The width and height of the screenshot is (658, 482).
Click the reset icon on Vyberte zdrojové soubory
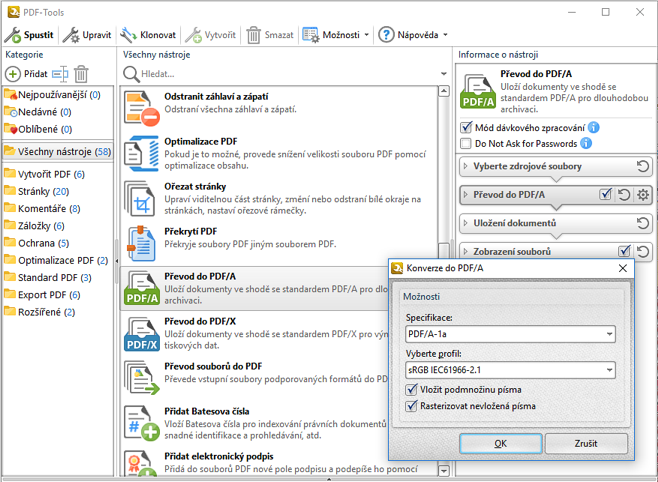(x=643, y=166)
